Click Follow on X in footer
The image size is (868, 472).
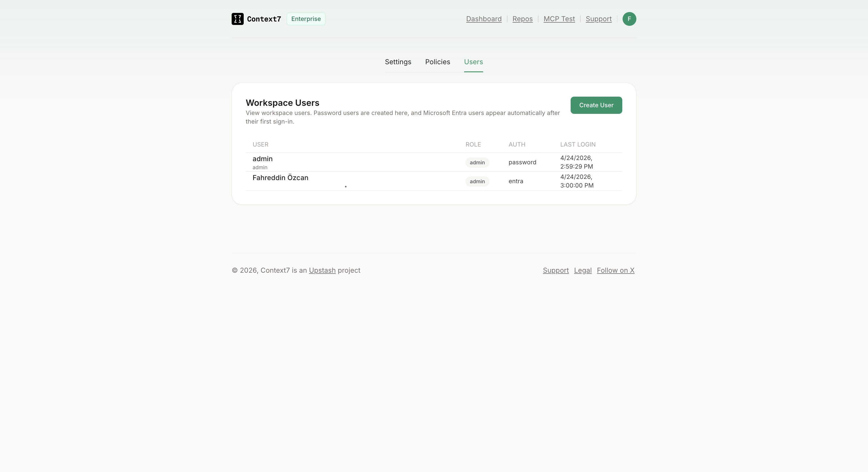[x=615, y=270]
